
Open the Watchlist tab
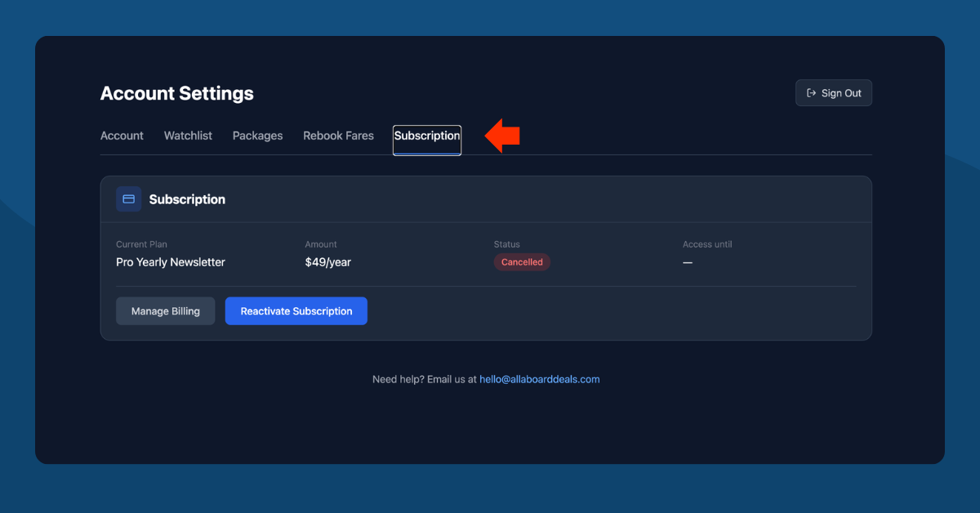point(187,136)
